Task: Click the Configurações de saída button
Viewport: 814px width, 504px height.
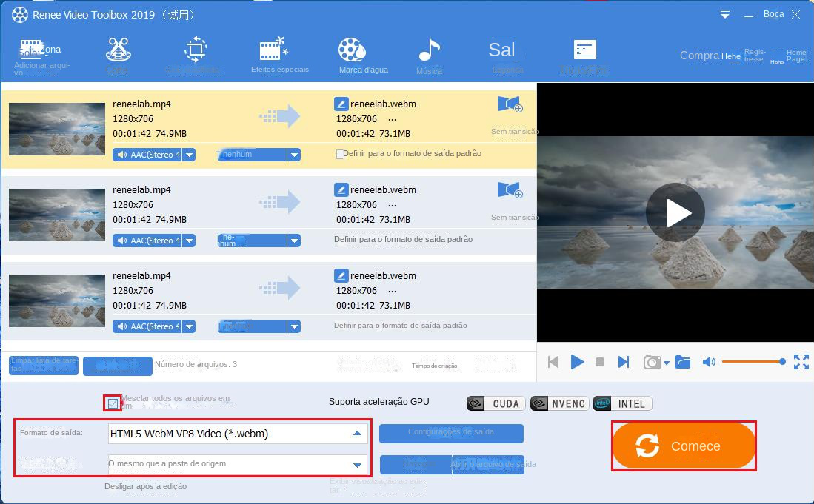Action: (x=451, y=433)
